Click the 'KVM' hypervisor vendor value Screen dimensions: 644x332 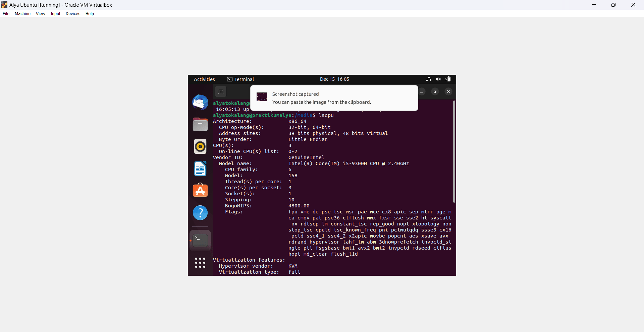pos(293,266)
